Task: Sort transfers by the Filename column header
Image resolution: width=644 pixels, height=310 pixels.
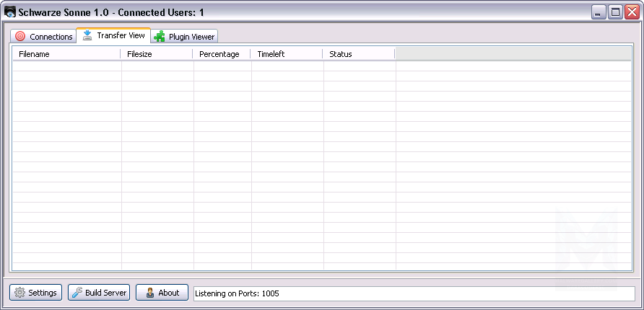Action: [x=66, y=54]
